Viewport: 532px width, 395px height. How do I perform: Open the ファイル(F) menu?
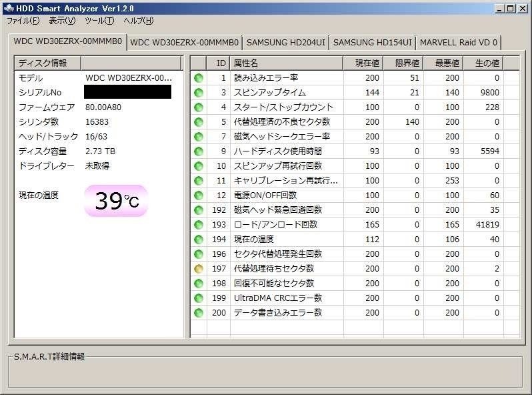[23, 21]
